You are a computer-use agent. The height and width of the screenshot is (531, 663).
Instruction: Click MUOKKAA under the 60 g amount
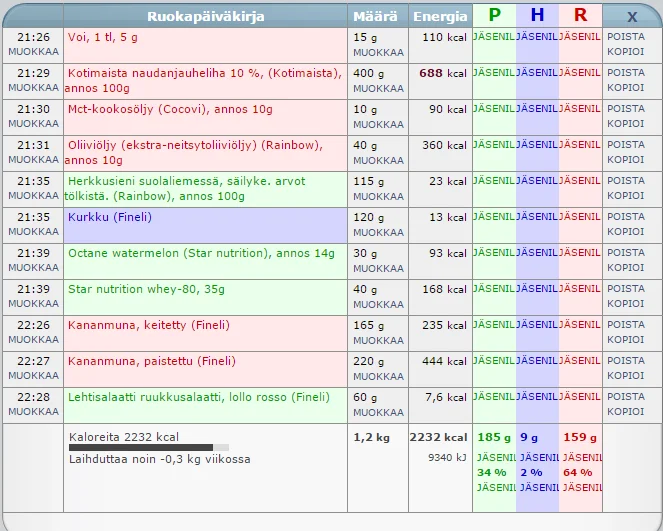click(x=378, y=412)
